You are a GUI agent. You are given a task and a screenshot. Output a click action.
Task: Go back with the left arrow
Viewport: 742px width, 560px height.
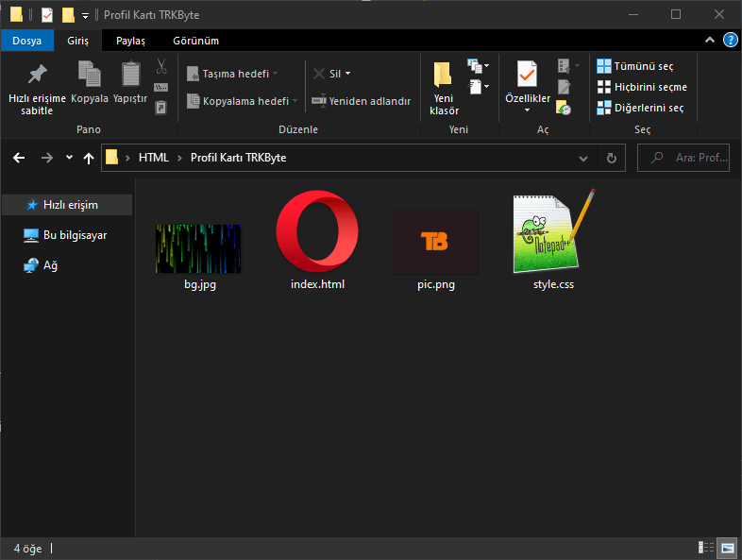coord(19,158)
